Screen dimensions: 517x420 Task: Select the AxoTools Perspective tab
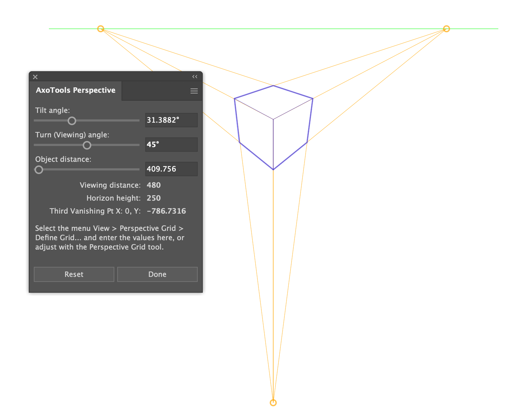coord(76,90)
